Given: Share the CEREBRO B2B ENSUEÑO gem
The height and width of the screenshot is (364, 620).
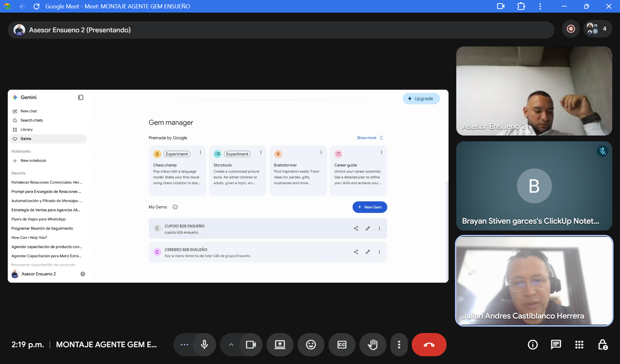Looking at the screenshot, I should (x=356, y=252).
